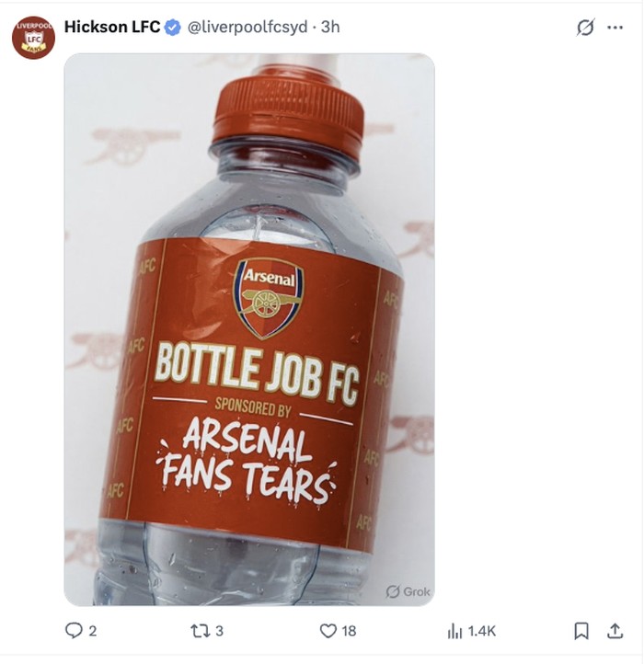644x664 pixels.
Task: Click the Grok watermark on the image
Action: (408, 591)
